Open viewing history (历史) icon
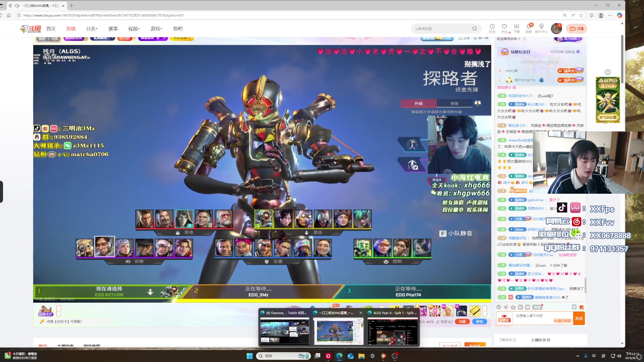The height and width of the screenshot is (362, 644). pos(492,28)
